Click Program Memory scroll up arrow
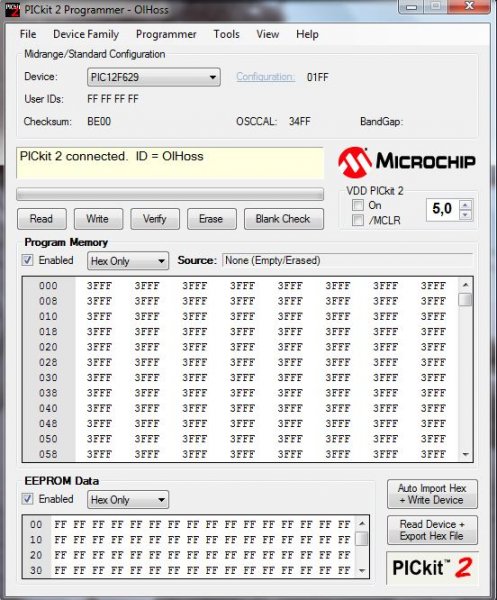497x600 pixels. point(465,285)
